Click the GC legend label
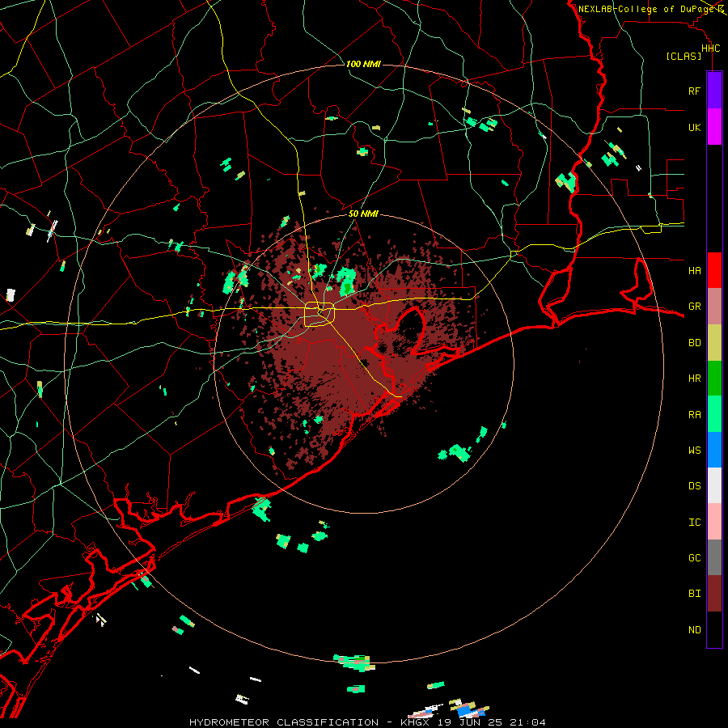The image size is (728, 728). click(694, 558)
